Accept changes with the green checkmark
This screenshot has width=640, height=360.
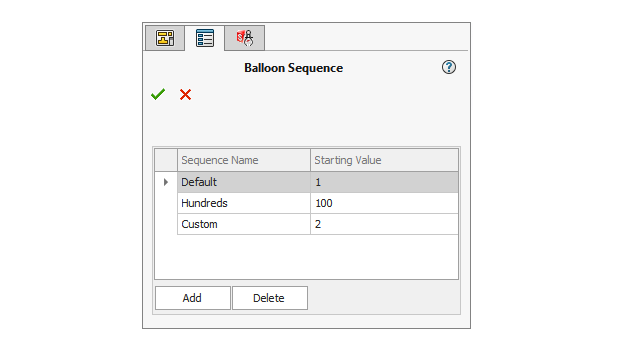click(x=158, y=94)
